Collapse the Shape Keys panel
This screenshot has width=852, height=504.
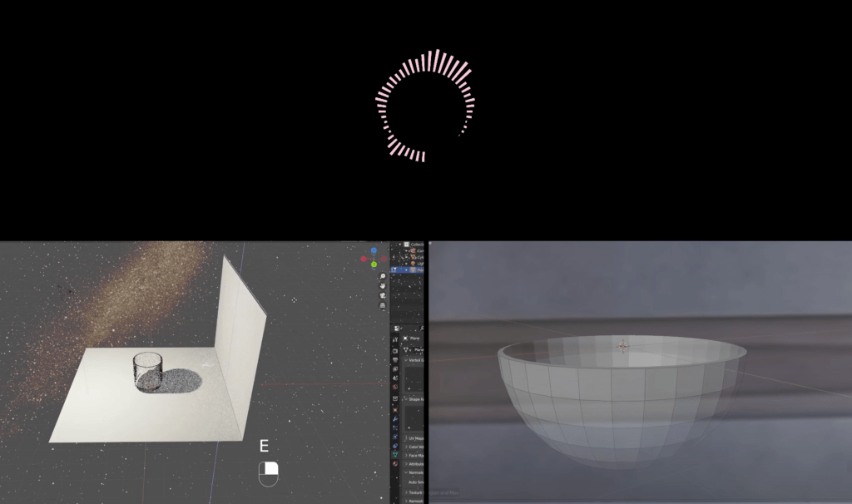pos(413,399)
